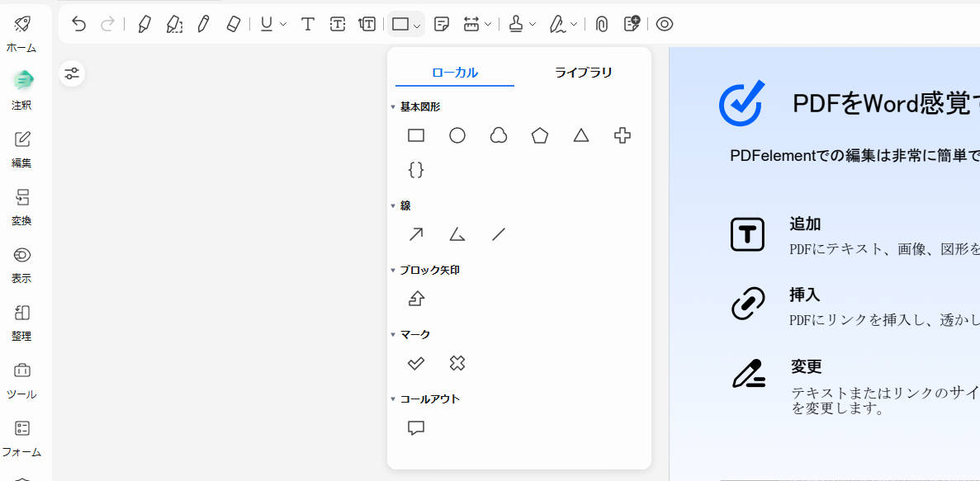Collapse the 基本図形 section
Viewport: 980px width, 481px height.
[393, 107]
